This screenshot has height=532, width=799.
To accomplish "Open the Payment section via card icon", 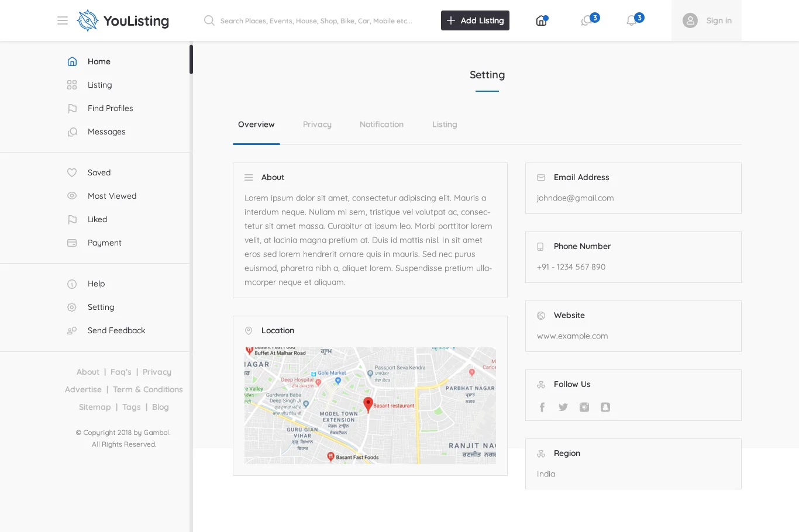I will (72, 243).
